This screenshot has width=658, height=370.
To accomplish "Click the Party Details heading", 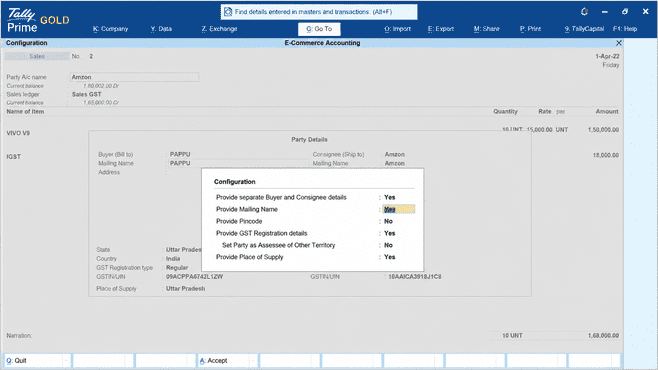I will click(x=309, y=139).
